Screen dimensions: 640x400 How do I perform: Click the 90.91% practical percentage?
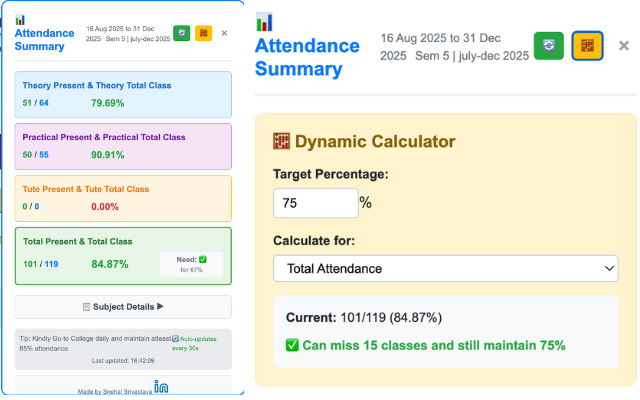(108, 155)
